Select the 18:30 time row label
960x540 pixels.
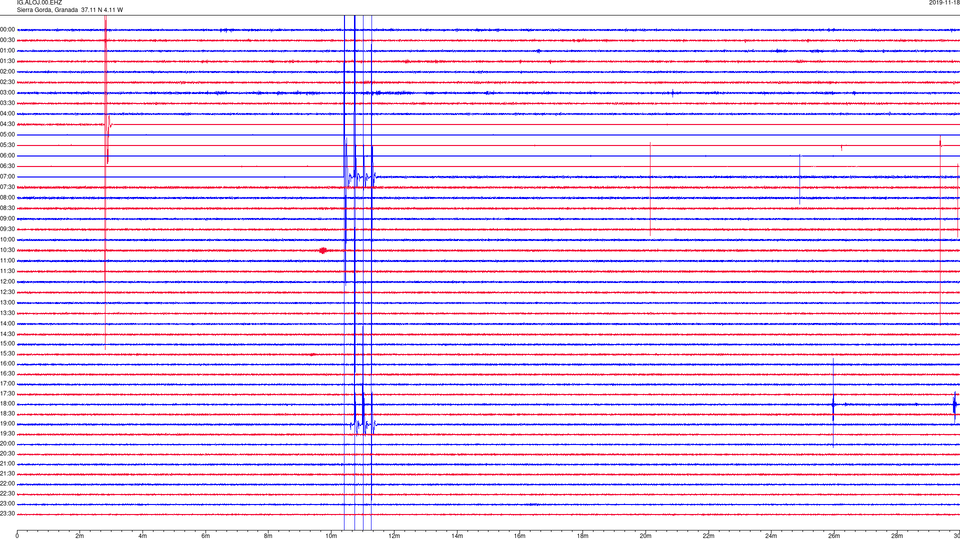coord(7,414)
